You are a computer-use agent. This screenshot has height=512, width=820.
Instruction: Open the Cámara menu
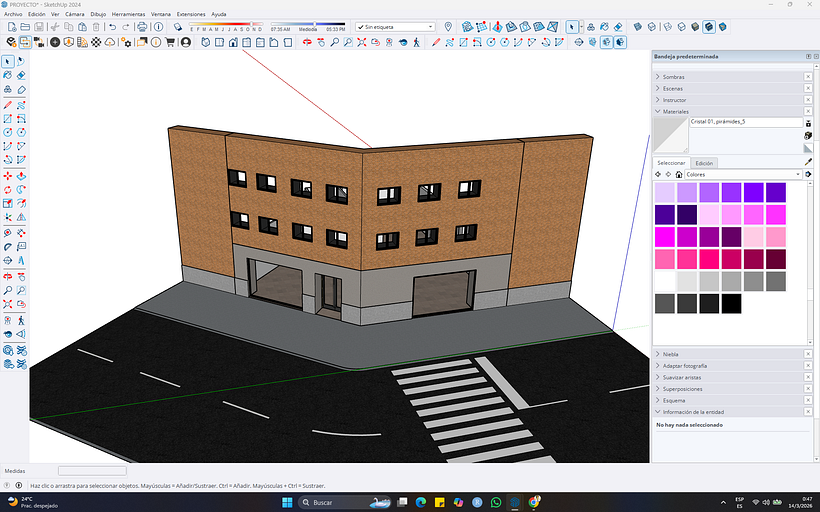74,14
